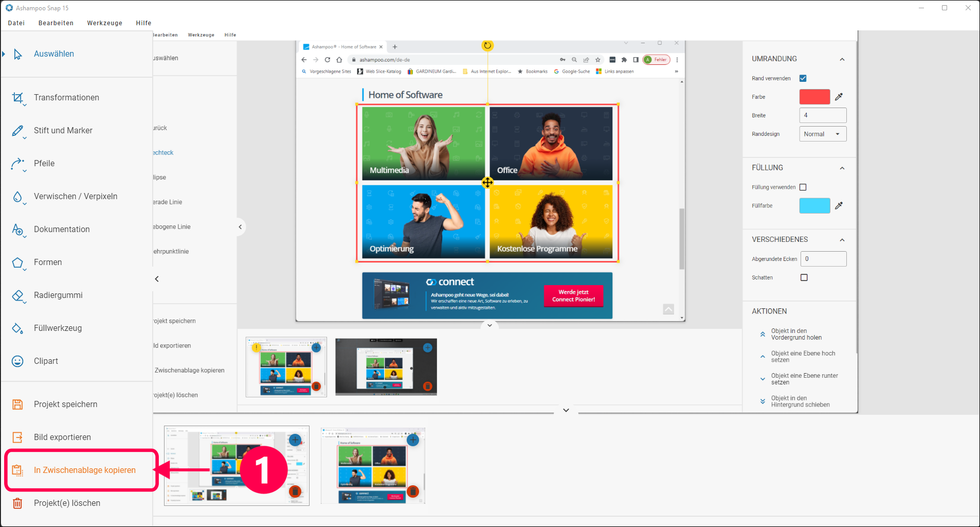This screenshot has height=527, width=980.
Task: Open the red Farbe border color swatch
Action: coord(814,97)
